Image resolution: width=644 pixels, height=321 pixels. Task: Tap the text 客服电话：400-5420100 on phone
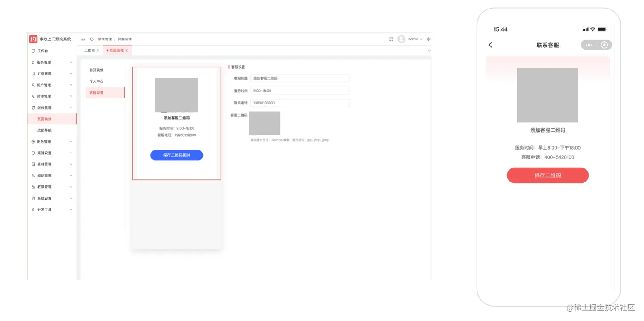point(548,157)
